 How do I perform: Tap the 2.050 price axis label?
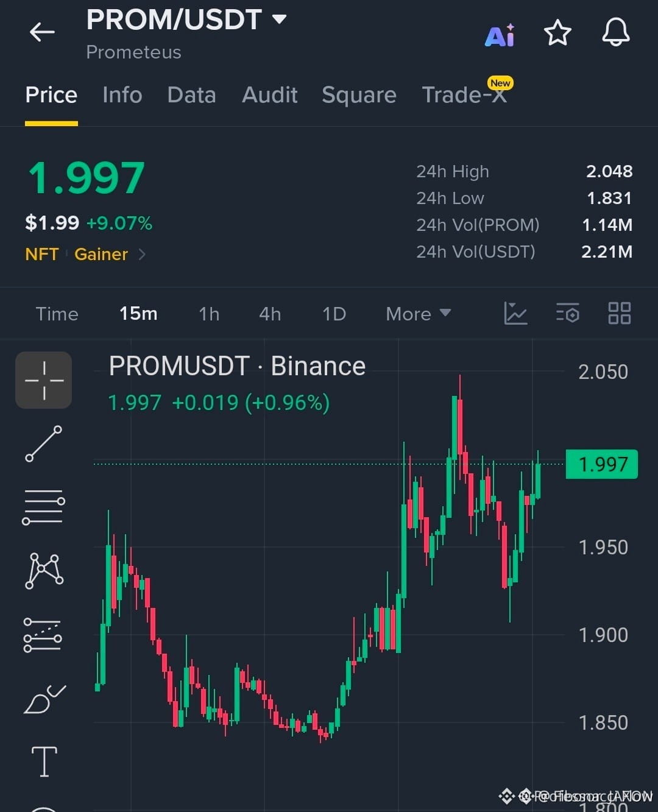click(603, 372)
